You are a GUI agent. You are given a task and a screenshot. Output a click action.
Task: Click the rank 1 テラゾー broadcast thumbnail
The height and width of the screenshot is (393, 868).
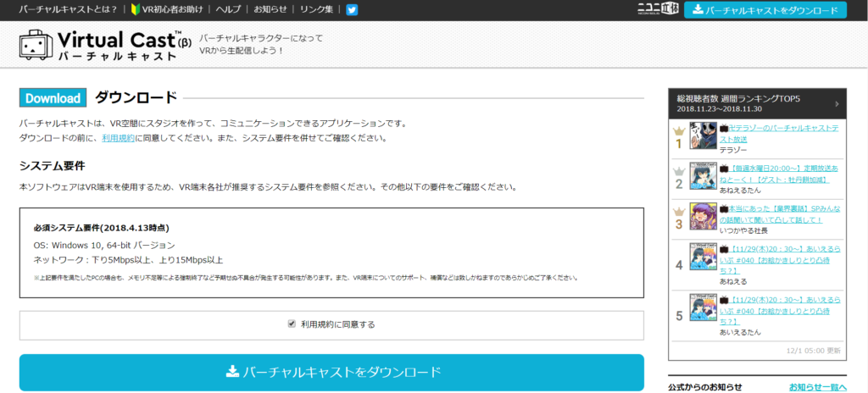click(704, 136)
